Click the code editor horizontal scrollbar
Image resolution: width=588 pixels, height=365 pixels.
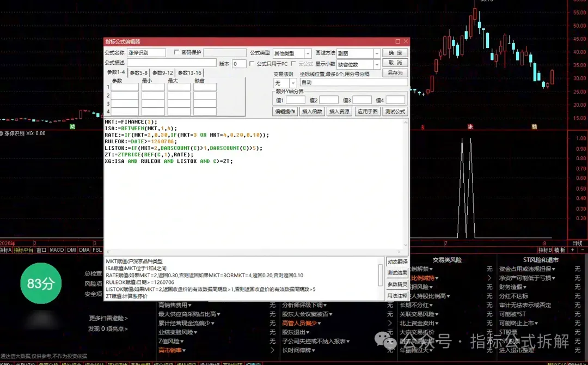tap(254, 252)
